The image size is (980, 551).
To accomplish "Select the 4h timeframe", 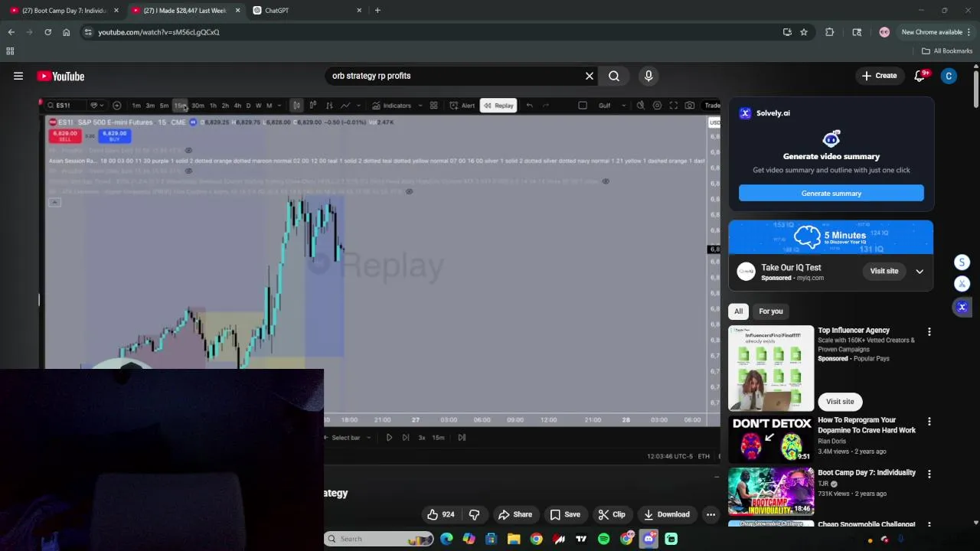I will coord(237,106).
